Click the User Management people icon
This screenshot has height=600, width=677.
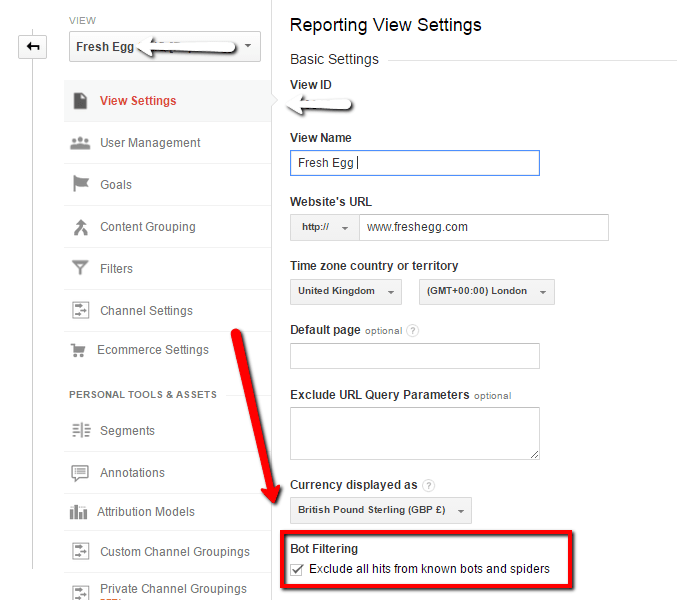click(x=80, y=143)
